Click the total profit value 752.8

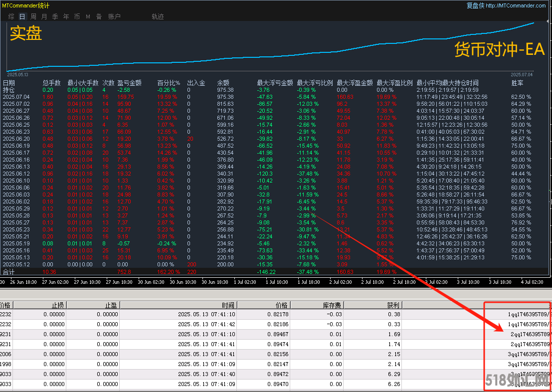(x=124, y=272)
